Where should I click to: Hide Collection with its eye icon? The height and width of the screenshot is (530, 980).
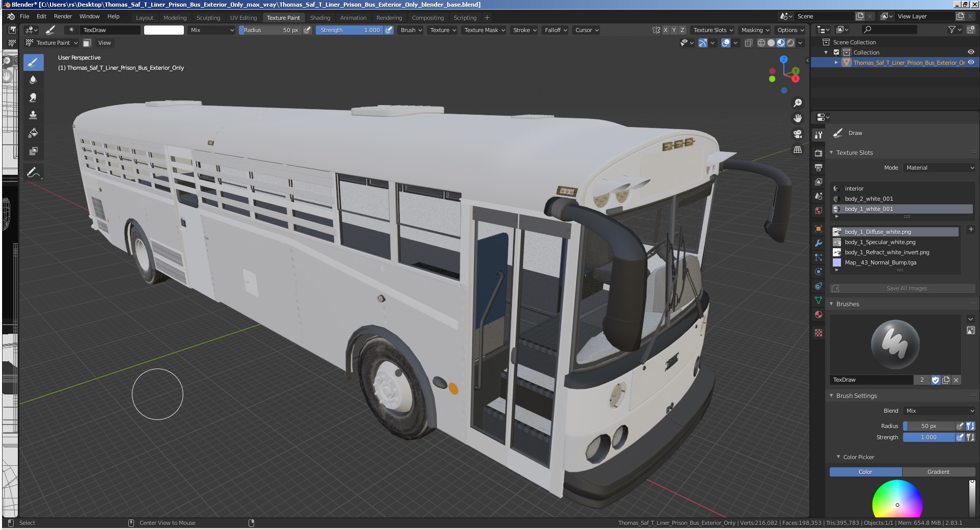(971, 52)
